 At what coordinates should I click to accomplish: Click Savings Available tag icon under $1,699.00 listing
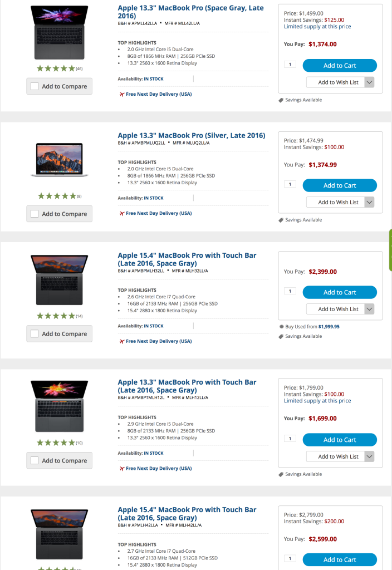(x=281, y=474)
